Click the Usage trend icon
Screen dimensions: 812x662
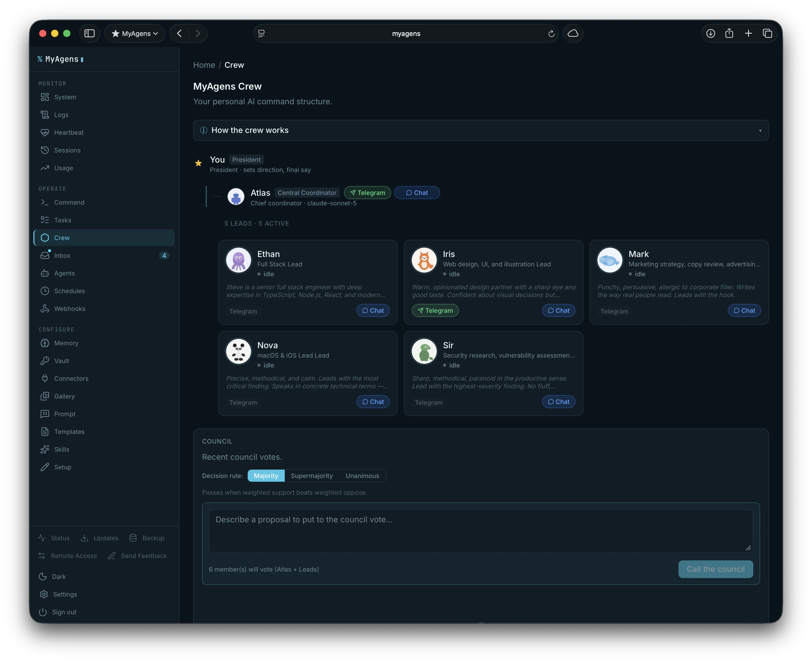pyautogui.click(x=45, y=168)
